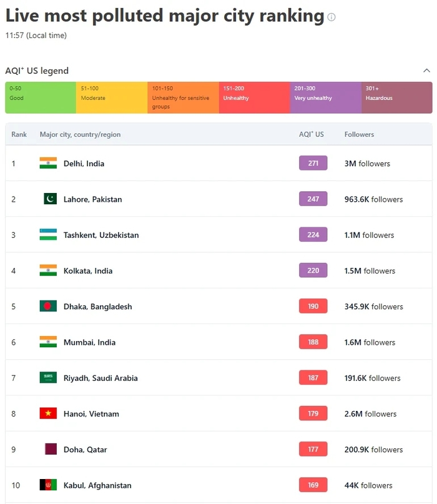The image size is (437, 504).
Task: Click the India flag next to Delhi
Action: tap(48, 163)
